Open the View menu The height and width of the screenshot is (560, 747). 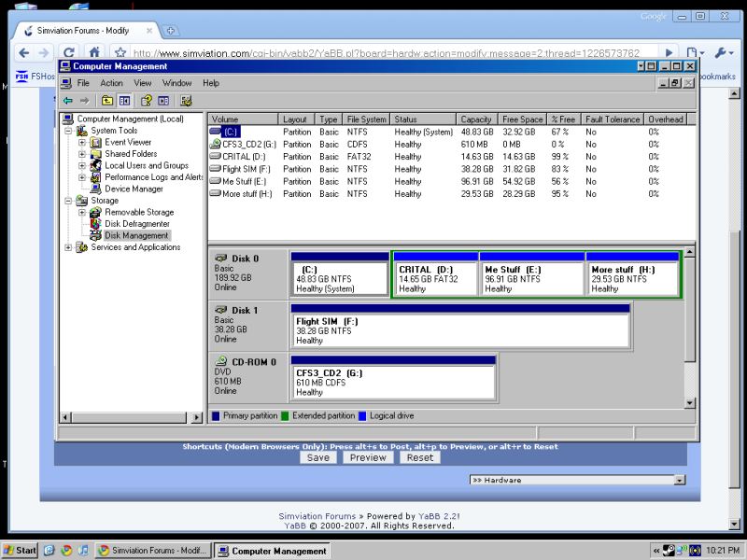(142, 83)
